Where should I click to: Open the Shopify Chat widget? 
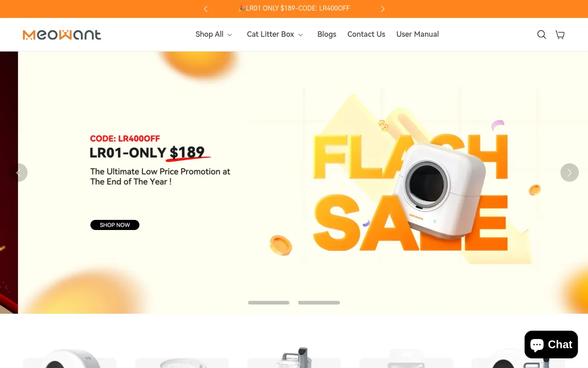[x=551, y=345]
